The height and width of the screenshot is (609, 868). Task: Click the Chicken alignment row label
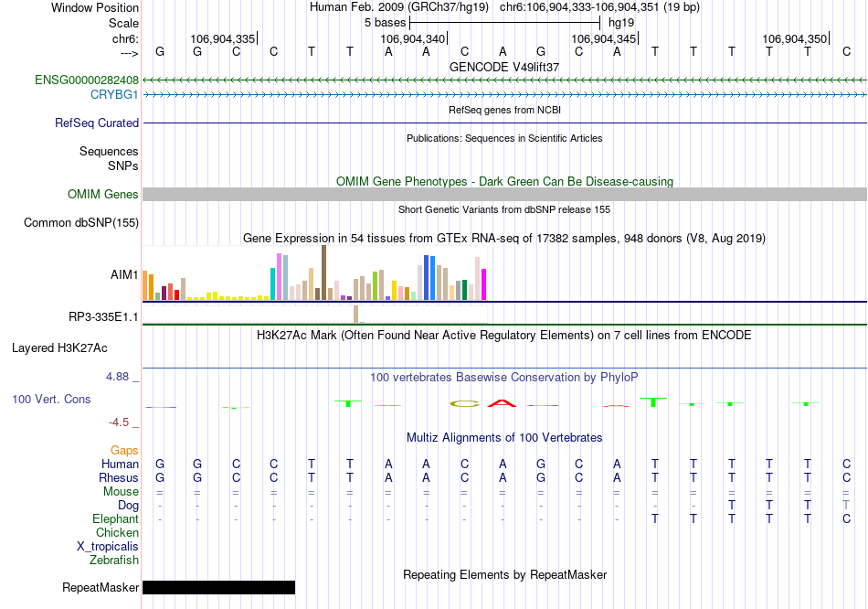(x=117, y=532)
